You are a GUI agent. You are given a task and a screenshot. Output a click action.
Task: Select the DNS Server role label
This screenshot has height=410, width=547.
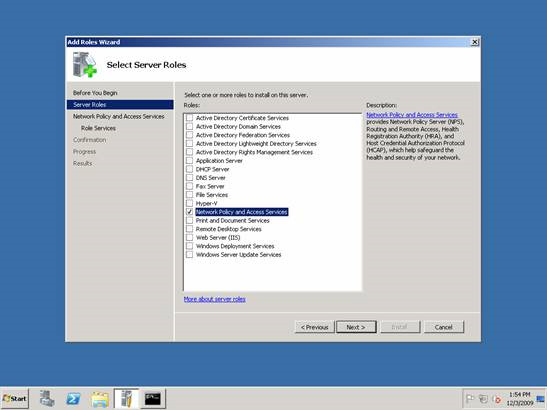click(211, 178)
